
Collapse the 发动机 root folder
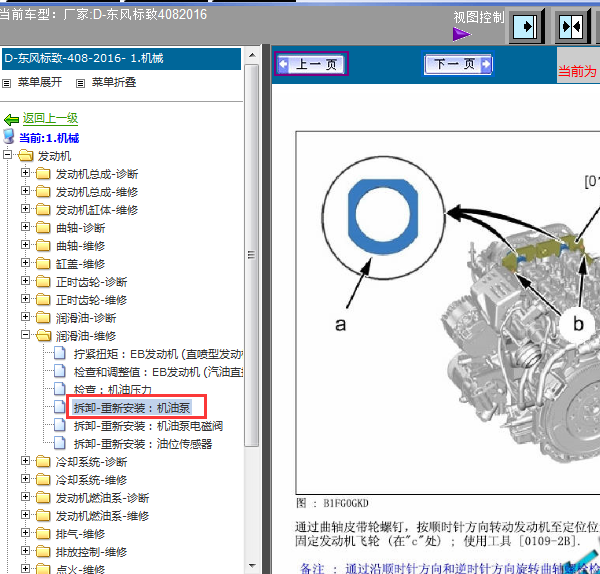[x=7, y=155]
